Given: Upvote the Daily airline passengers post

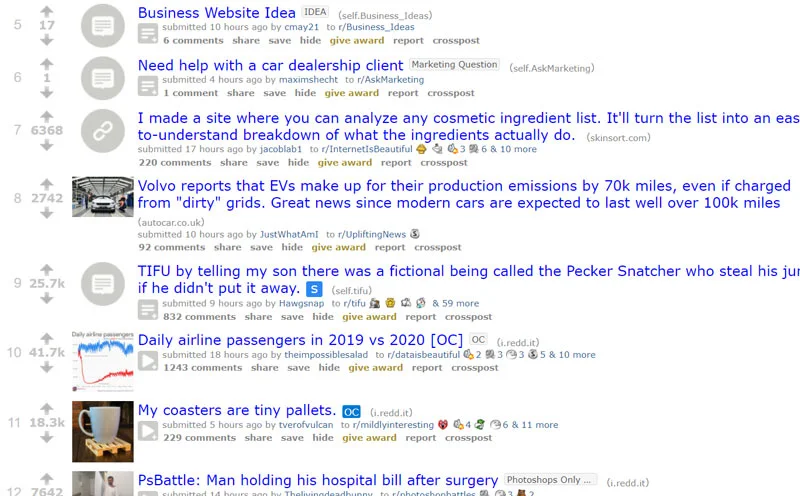Looking at the screenshot, I should (46, 338).
